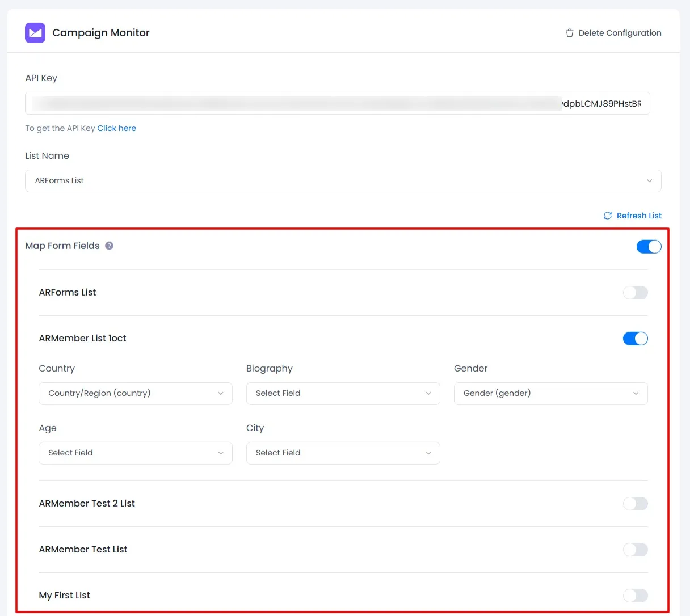Click the Campaign Monitor envelope logo

pyautogui.click(x=35, y=33)
